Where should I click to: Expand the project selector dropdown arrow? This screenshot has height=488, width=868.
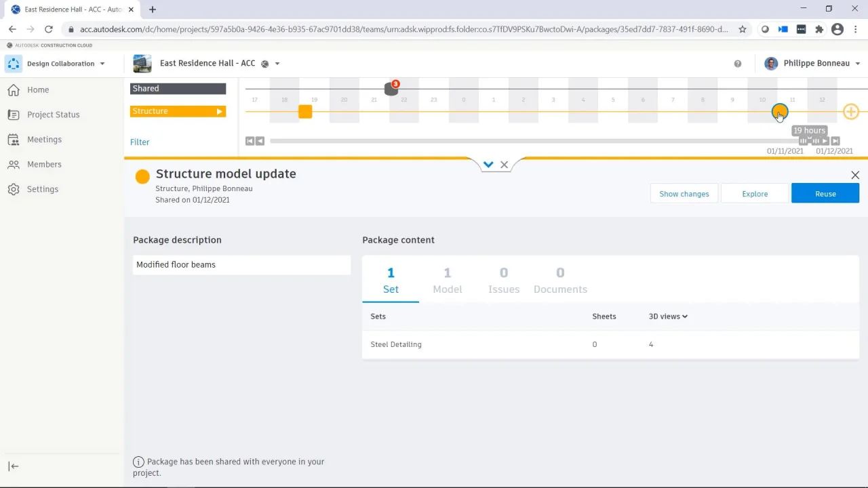point(277,64)
